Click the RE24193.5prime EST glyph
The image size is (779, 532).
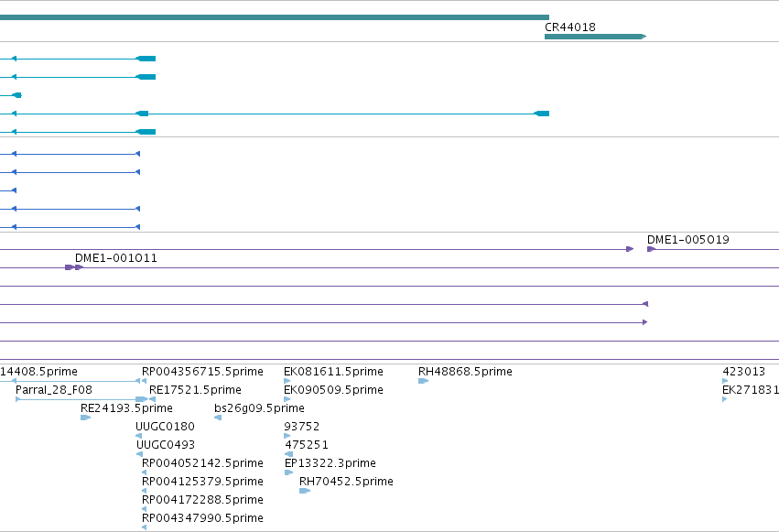pyautogui.click(x=85, y=418)
